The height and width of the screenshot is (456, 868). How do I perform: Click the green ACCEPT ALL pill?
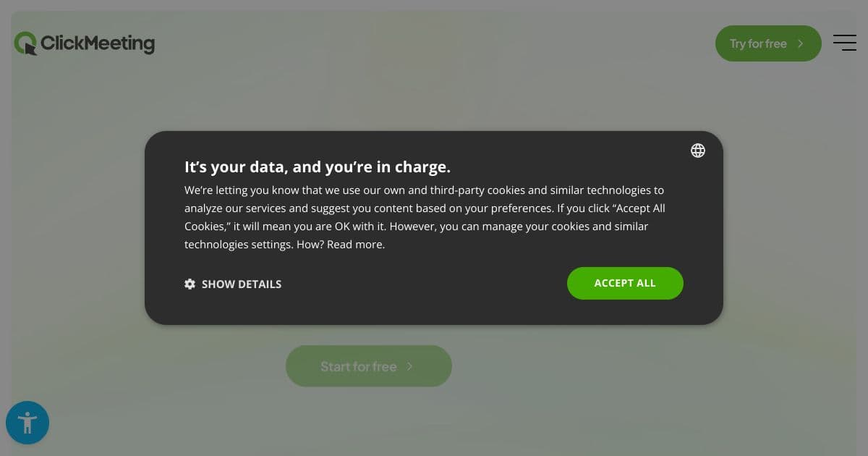[625, 283]
